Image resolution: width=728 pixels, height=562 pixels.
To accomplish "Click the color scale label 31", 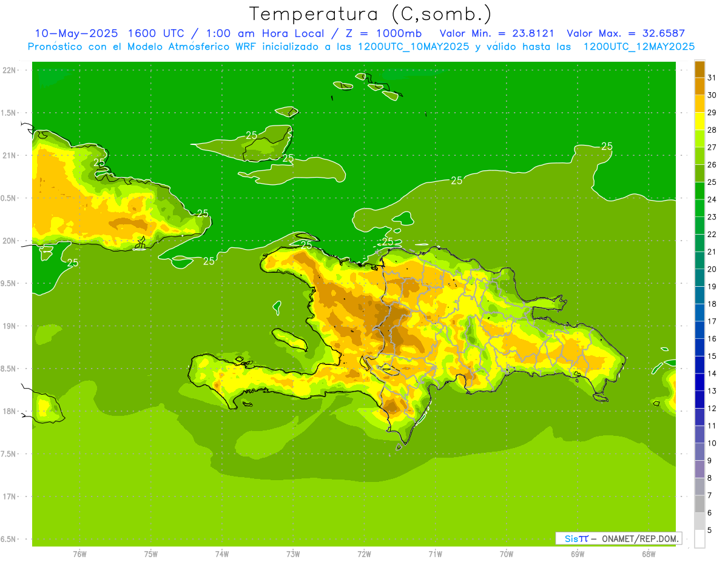I will pos(712,78).
